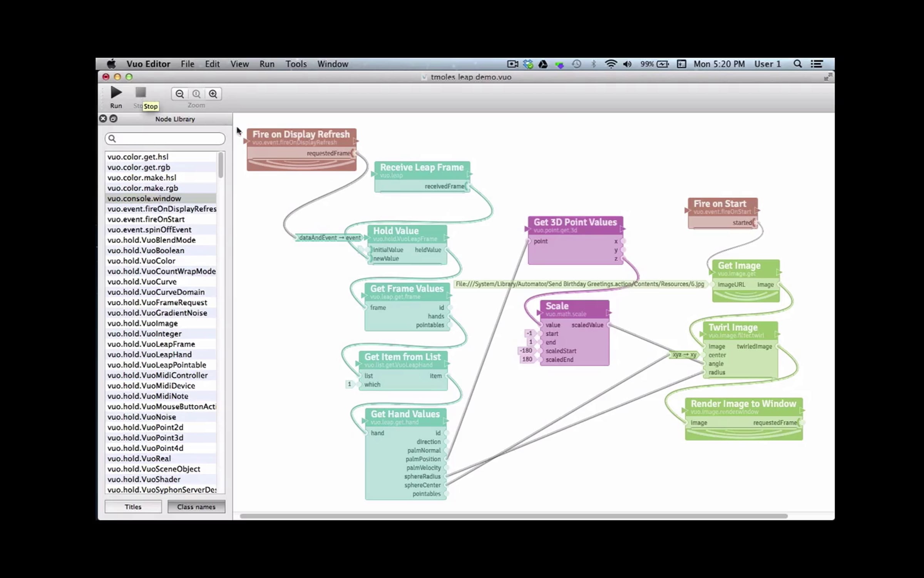Click the volume icon in menu bar
The height and width of the screenshot is (578, 924).
tap(627, 64)
